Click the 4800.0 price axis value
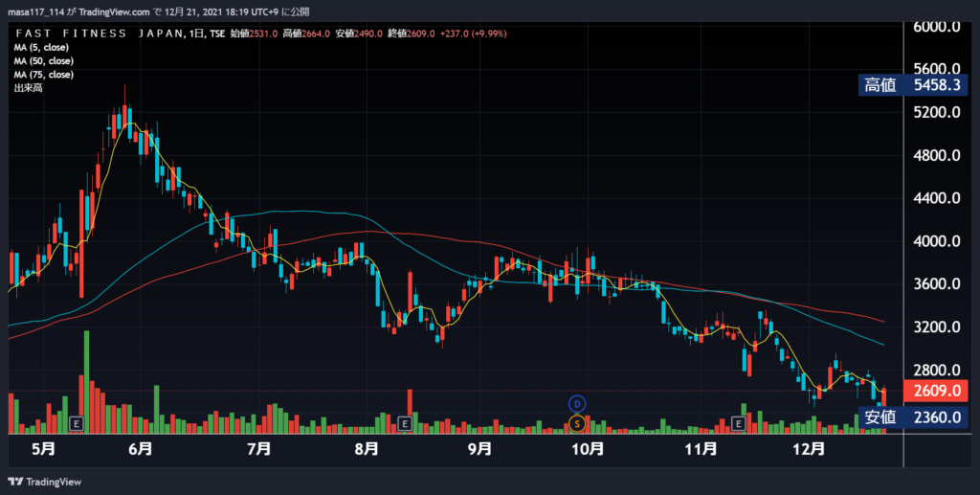 [936, 156]
